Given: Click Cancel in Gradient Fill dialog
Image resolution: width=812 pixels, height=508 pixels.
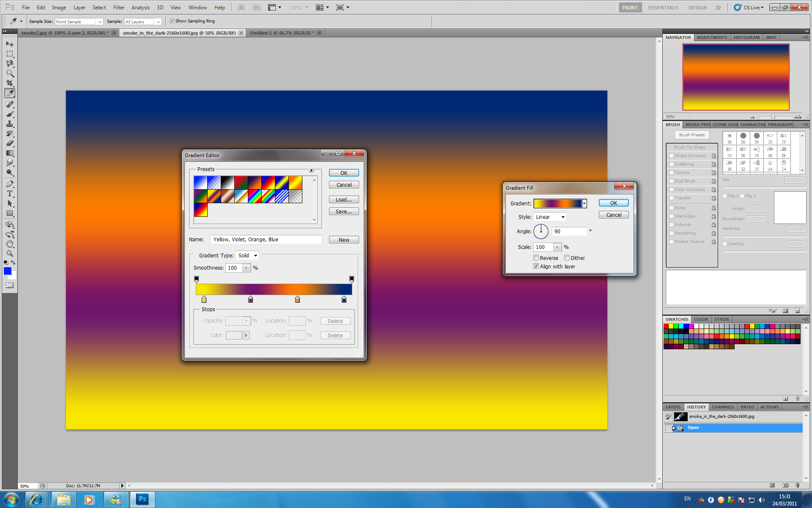Looking at the screenshot, I should point(614,215).
